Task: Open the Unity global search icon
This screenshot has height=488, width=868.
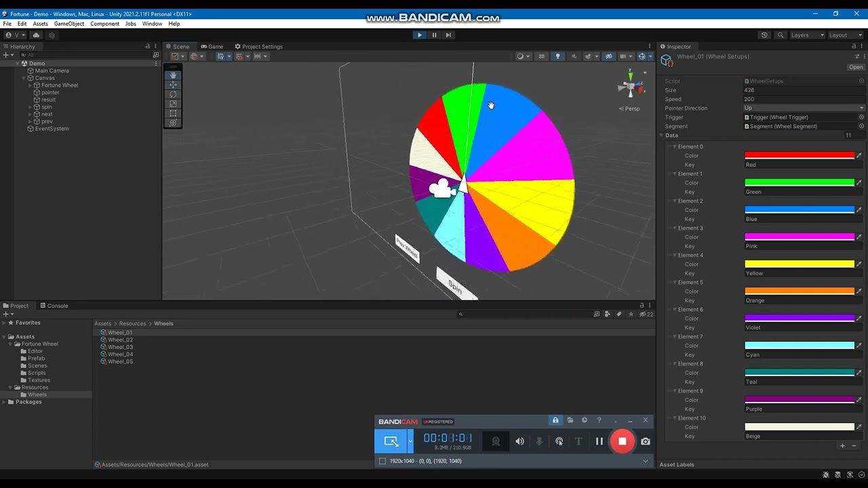Action: [781, 35]
